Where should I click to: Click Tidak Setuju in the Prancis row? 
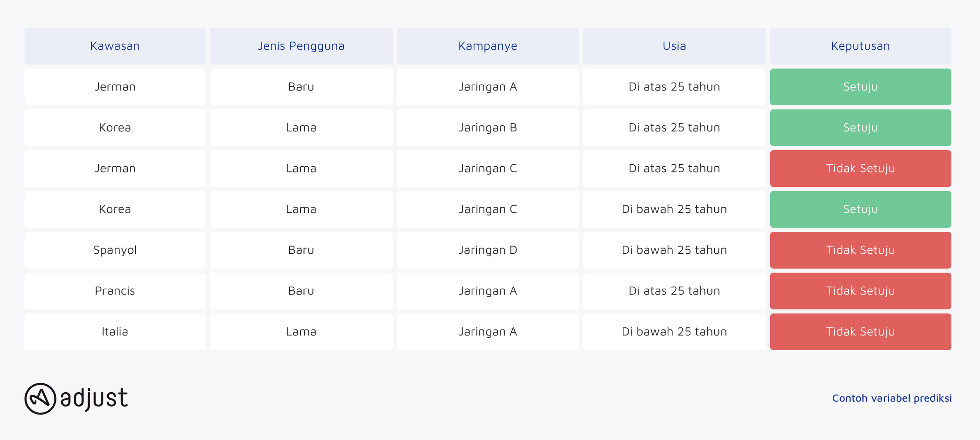point(861,291)
